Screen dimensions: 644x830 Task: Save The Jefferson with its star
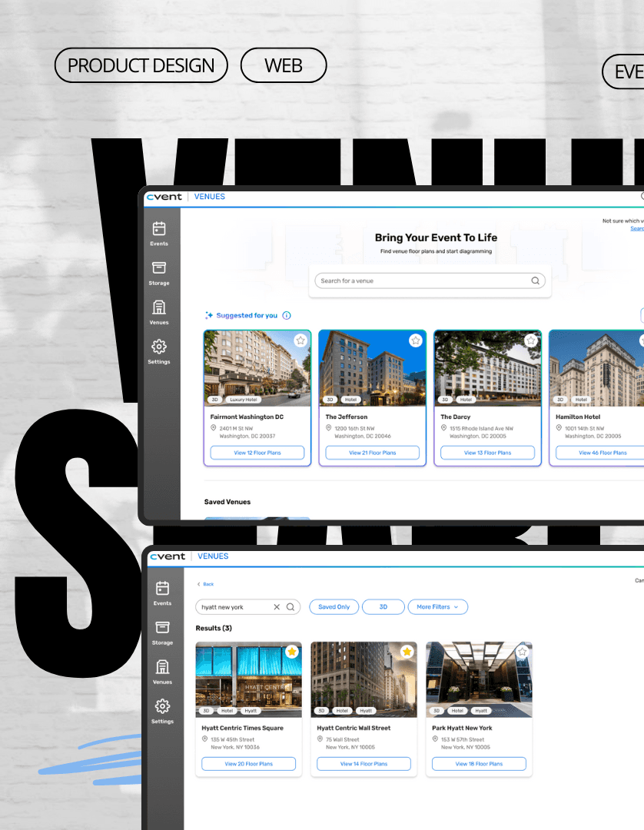[x=416, y=340]
